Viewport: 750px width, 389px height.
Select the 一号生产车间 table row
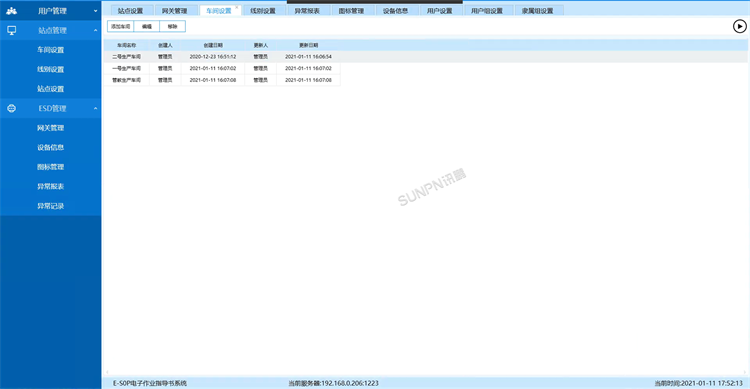click(222, 68)
